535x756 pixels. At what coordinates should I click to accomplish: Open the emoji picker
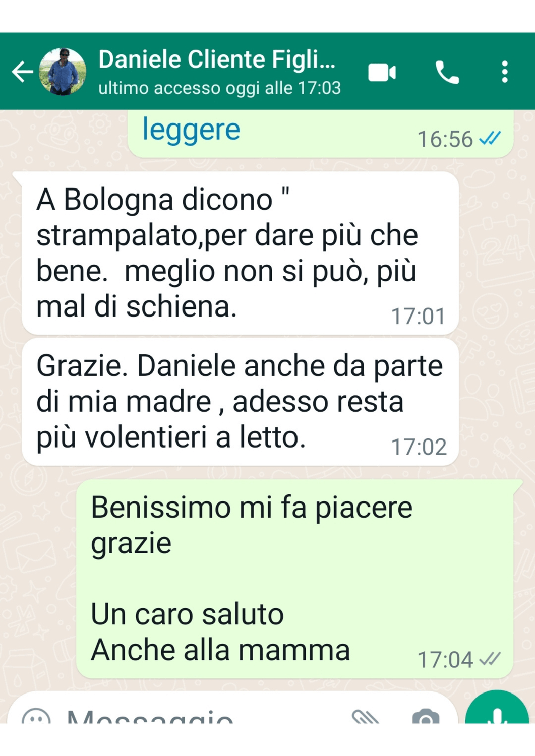tap(36, 716)
